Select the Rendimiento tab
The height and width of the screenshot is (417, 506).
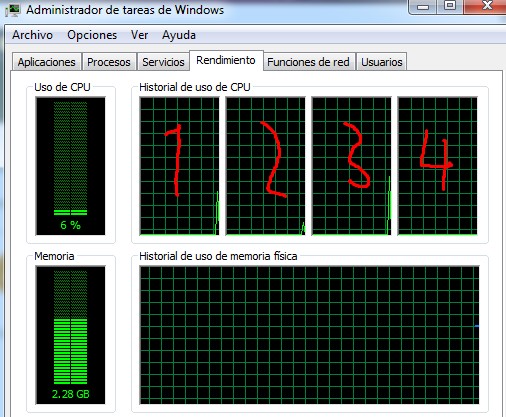(x=226, y=60)
